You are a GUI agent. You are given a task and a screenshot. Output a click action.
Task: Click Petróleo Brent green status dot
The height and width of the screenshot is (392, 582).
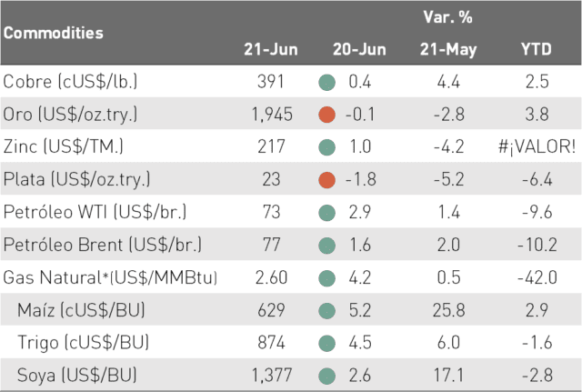click(327, 246)
